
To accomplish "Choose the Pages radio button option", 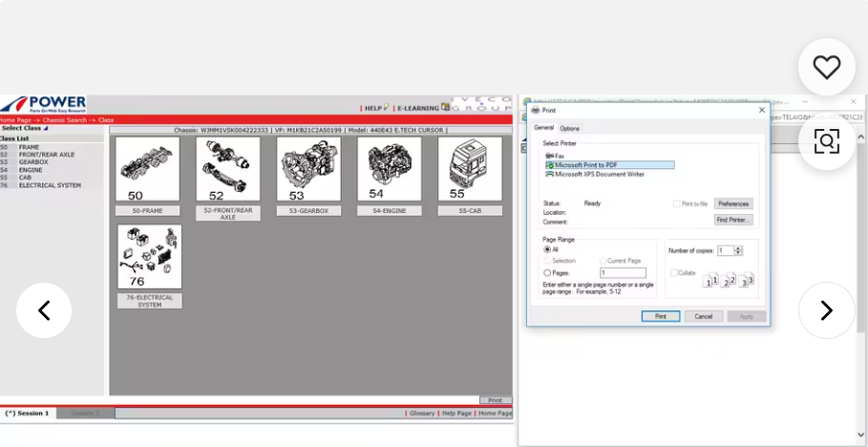I will point(547,272).
